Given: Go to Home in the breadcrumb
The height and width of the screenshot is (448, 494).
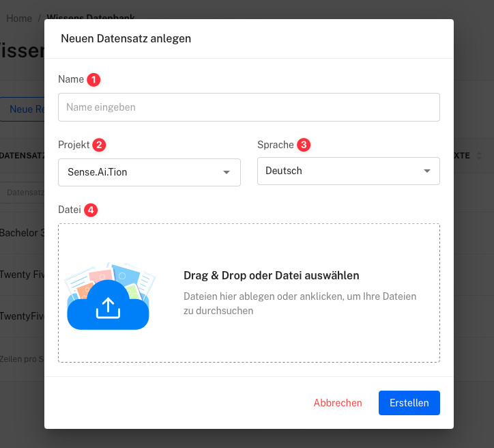Looking at the screenshot, I should coord(19,18).
